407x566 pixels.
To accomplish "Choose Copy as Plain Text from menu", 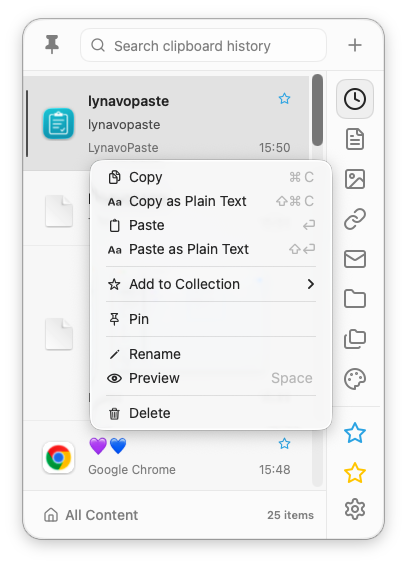I will [211, 201].
